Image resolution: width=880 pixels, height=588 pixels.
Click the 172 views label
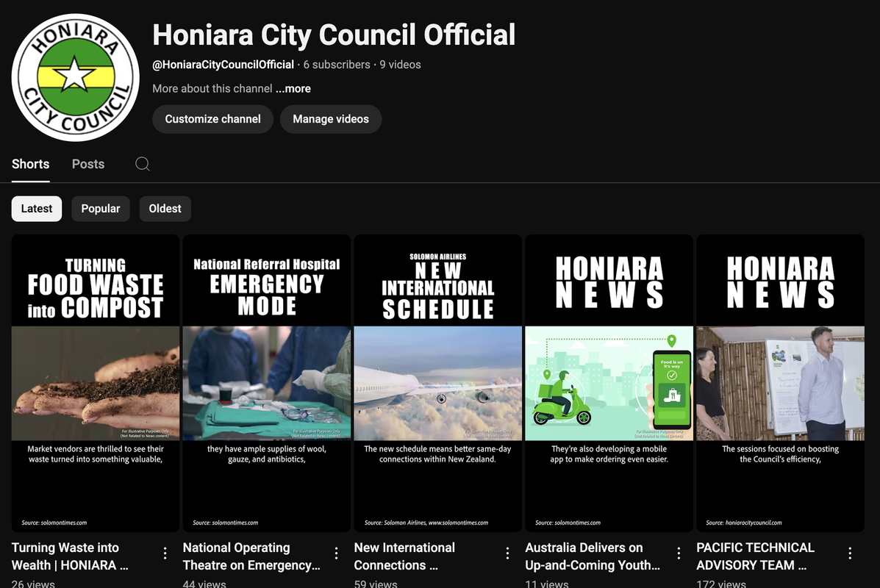click(x=721, y=584)
